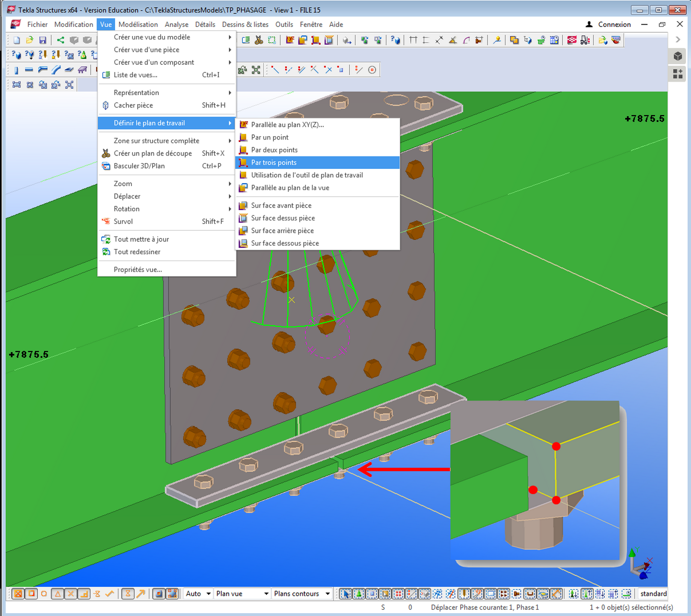Click the circled red point construction icon
This screenshot has width=691, height=616.
coord(372,70)
